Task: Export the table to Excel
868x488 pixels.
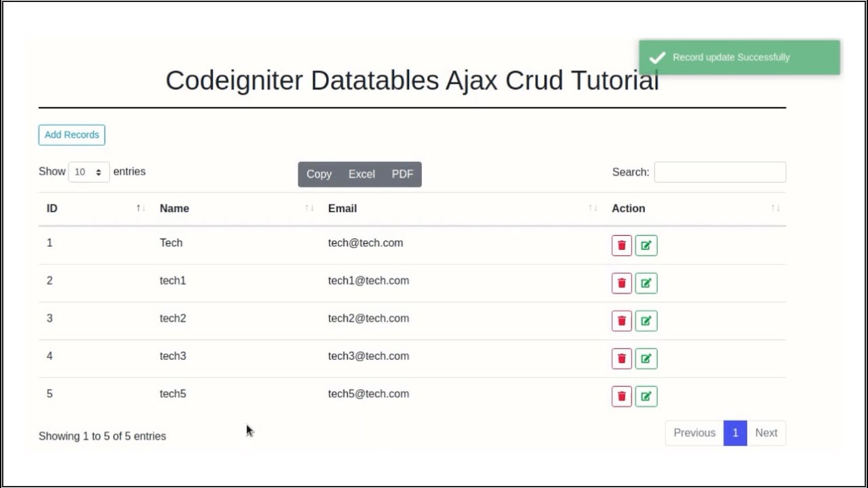Action: point(361,174)
